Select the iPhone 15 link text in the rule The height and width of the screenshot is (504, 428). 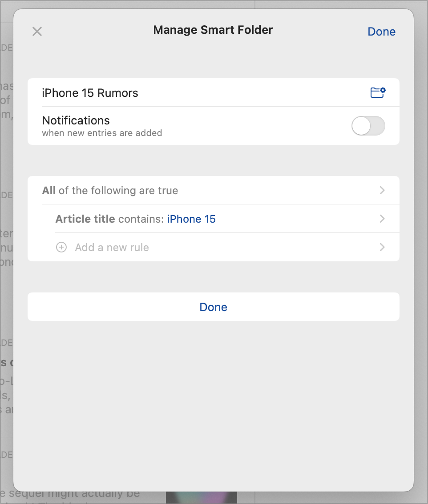point(191,219)
